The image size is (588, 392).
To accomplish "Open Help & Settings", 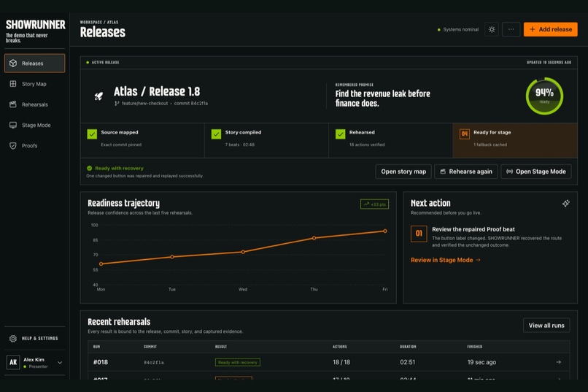I will (34, 339).
